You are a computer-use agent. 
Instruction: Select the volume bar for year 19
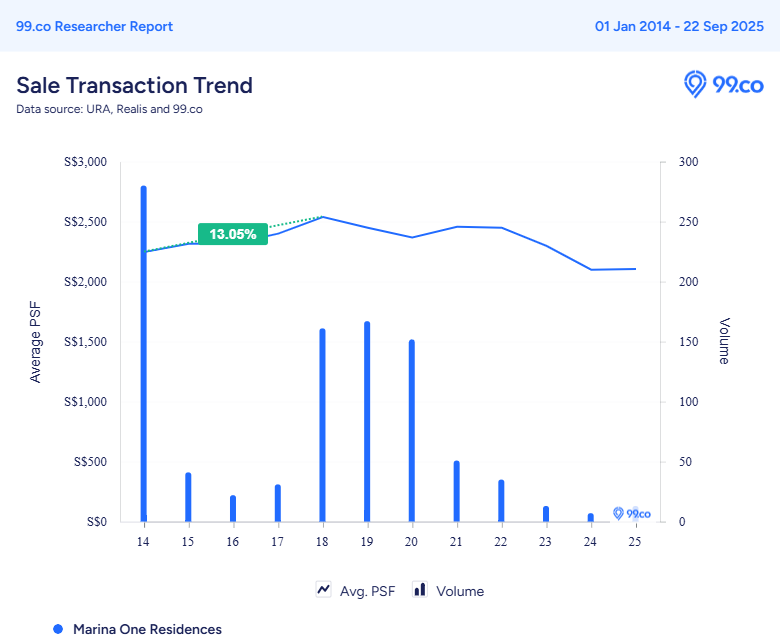coord(367,420)
